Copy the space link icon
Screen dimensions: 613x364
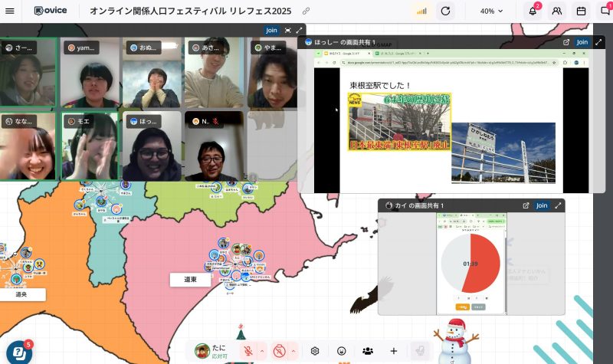click(x=306, y=11)
